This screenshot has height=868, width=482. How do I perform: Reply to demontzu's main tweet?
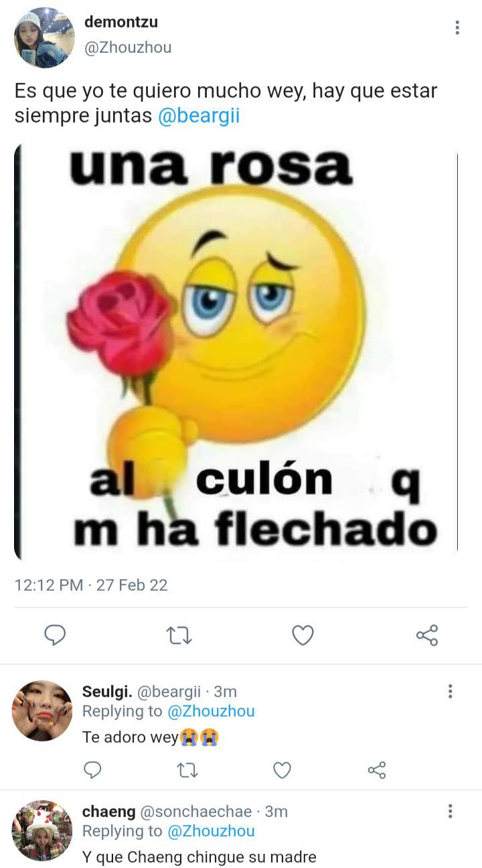click(x=55, y=634)
